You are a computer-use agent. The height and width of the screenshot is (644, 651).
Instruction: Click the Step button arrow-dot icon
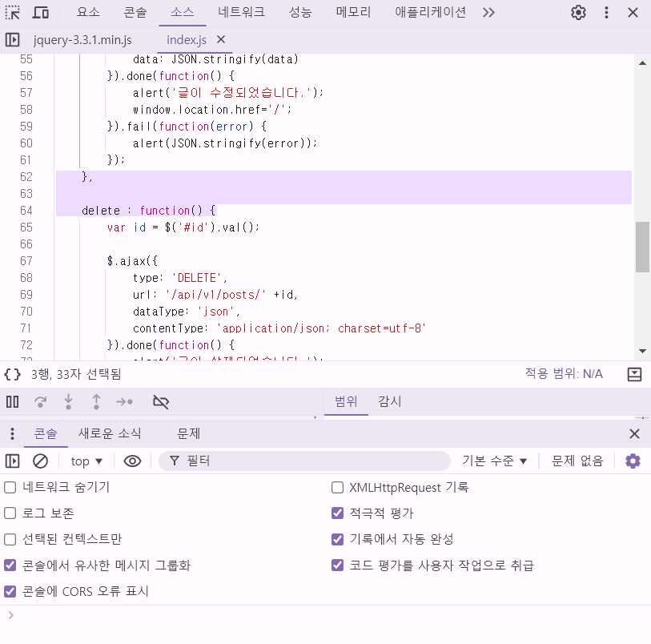[x=125, y=401]
